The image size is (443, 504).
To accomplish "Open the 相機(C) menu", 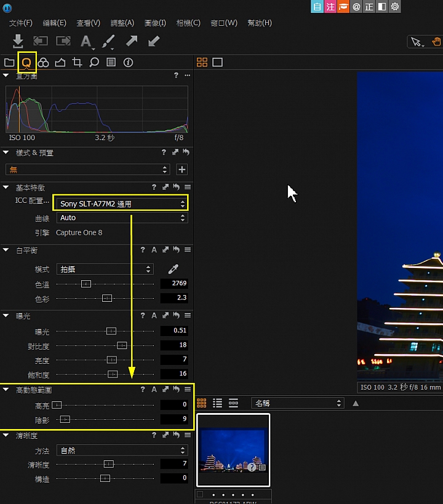I will point(188,23).
